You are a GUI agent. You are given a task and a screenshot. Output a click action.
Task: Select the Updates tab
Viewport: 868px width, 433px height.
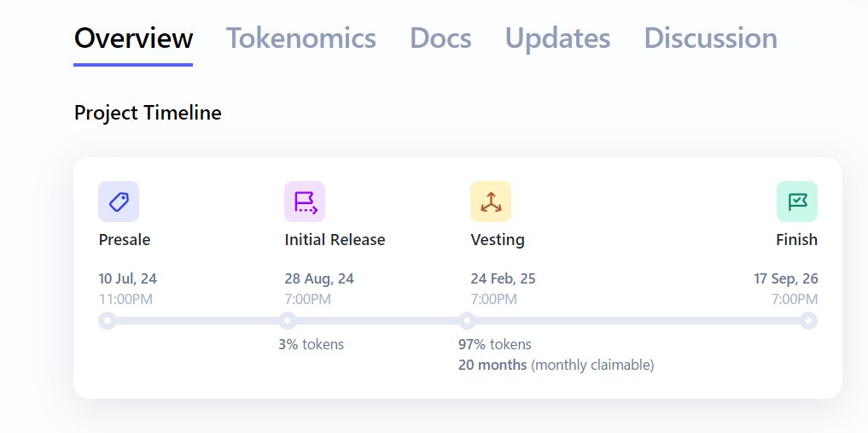[x=557, y=39]
